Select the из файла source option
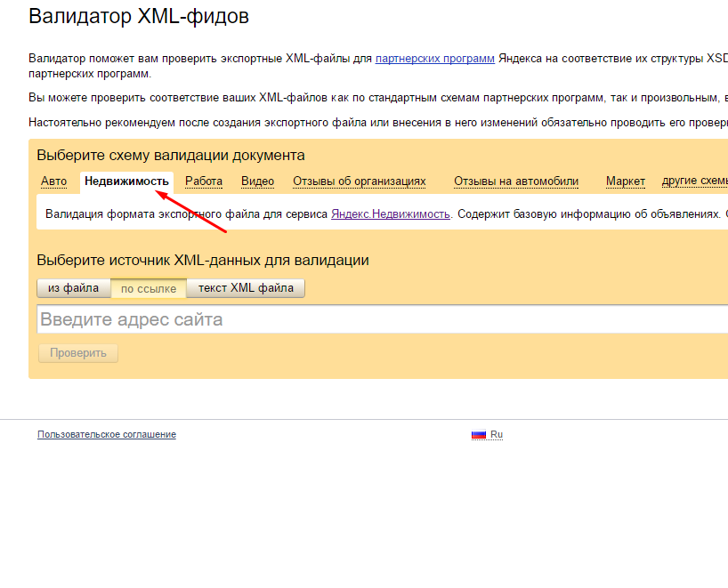The height and width of the screenshot is (588, 728). (74, 288)
